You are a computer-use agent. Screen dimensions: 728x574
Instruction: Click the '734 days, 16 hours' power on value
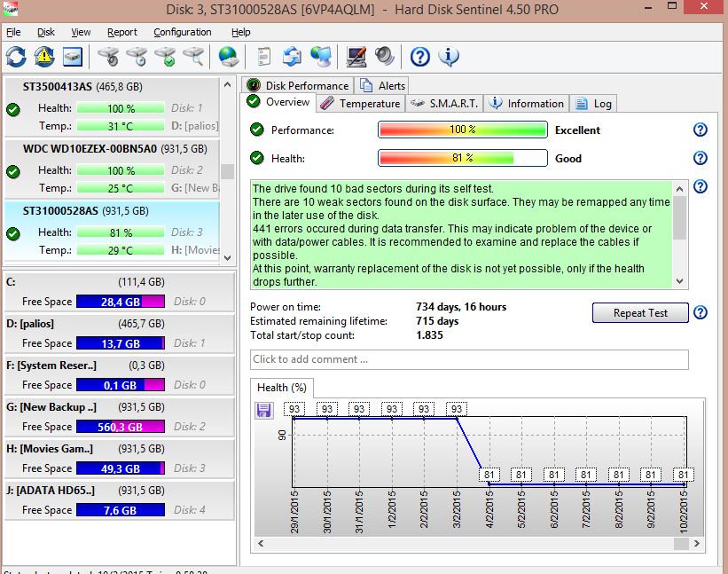click(x=461, y=307)
